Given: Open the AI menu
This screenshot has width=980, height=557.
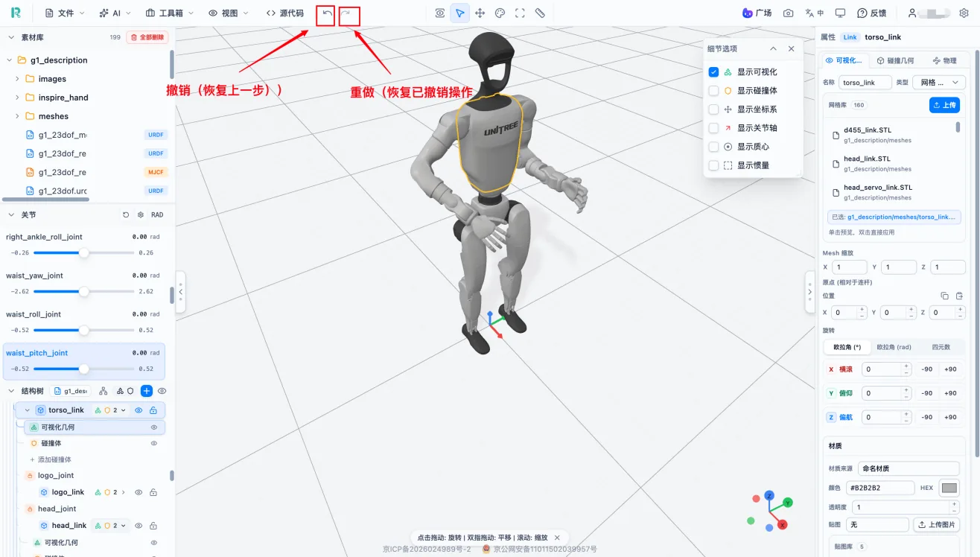Looking at the screenshot, I should click(x=115, y=13).
